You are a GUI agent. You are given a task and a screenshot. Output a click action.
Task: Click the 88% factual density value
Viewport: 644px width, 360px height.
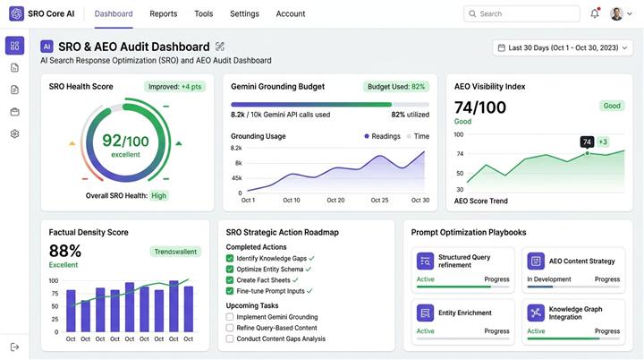pyautogui.click(x=65, y=251)
